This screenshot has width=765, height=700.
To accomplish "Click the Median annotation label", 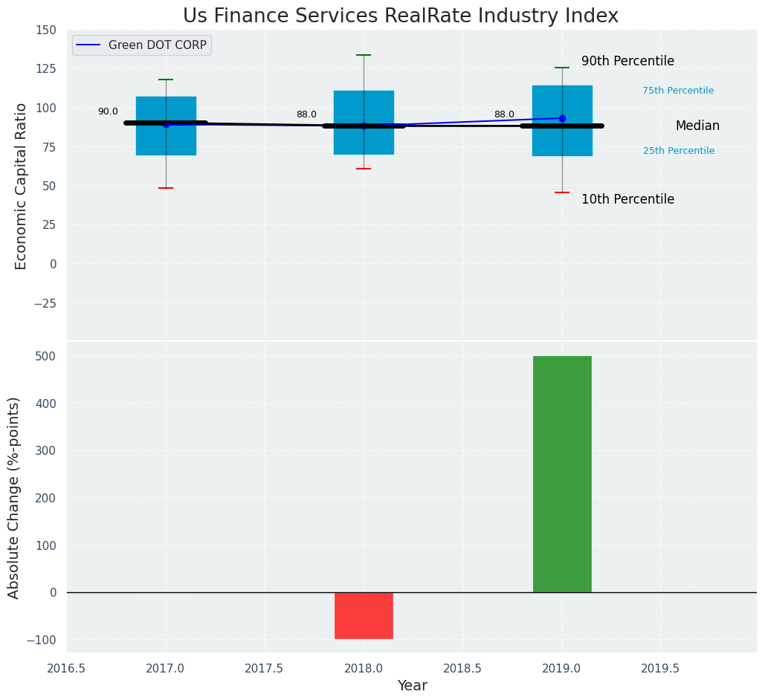I will tap(697, 126).
